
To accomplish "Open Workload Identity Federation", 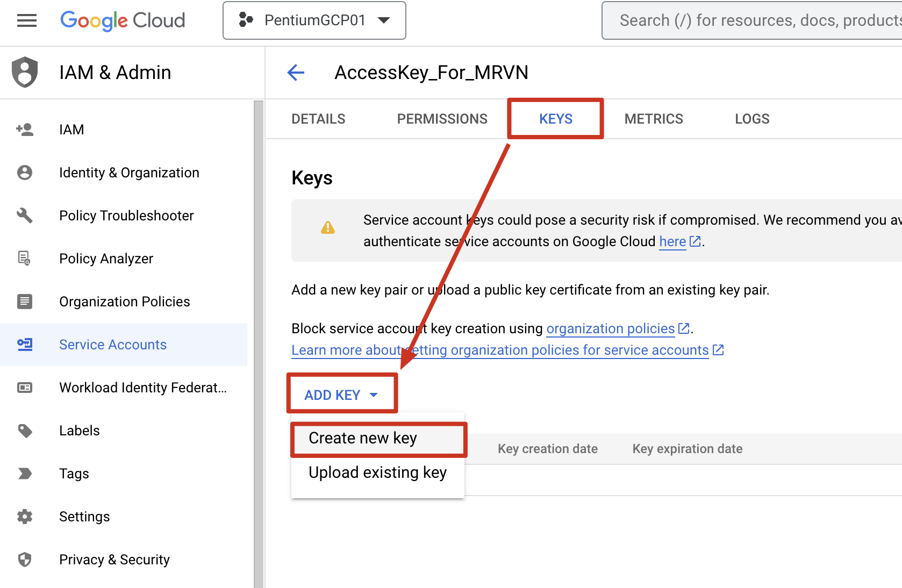I will 143,388.
